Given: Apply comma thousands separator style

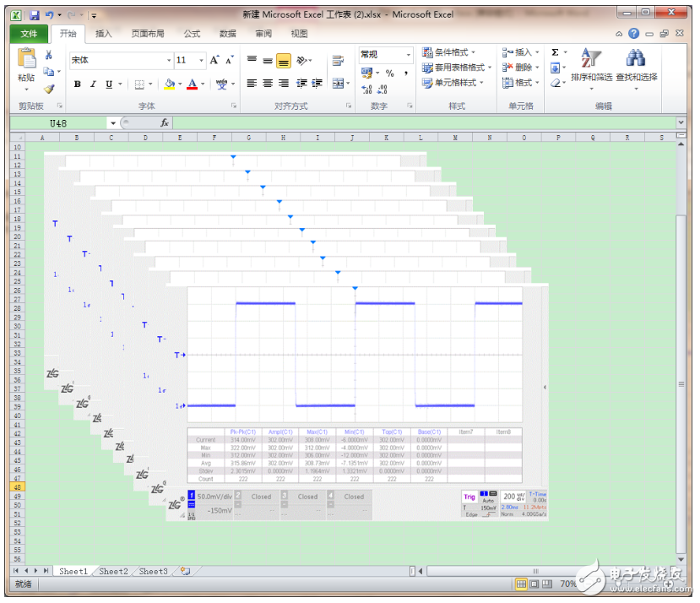Looking at the screenshot, I should tap(406, 73).
